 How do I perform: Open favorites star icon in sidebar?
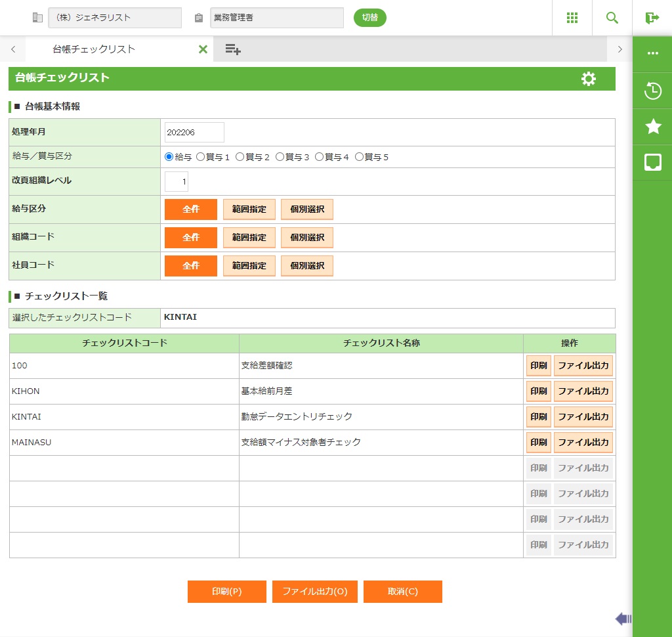click(x=652, y=126)
